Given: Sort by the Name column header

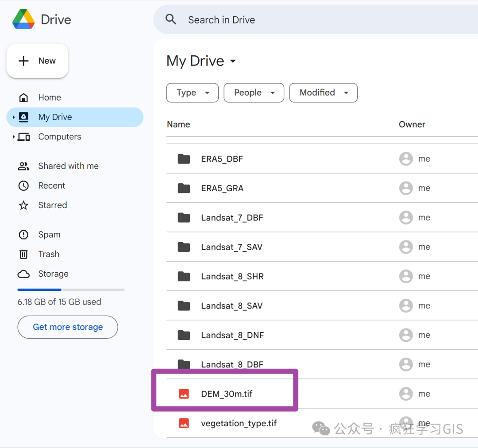Looking at the screenshot, I should 178,124.
